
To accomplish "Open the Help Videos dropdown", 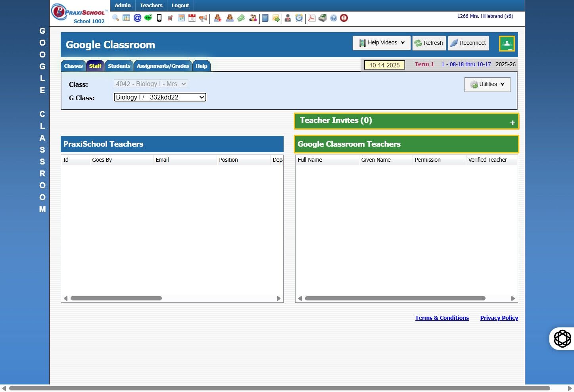I will click(x=382, y=43).
